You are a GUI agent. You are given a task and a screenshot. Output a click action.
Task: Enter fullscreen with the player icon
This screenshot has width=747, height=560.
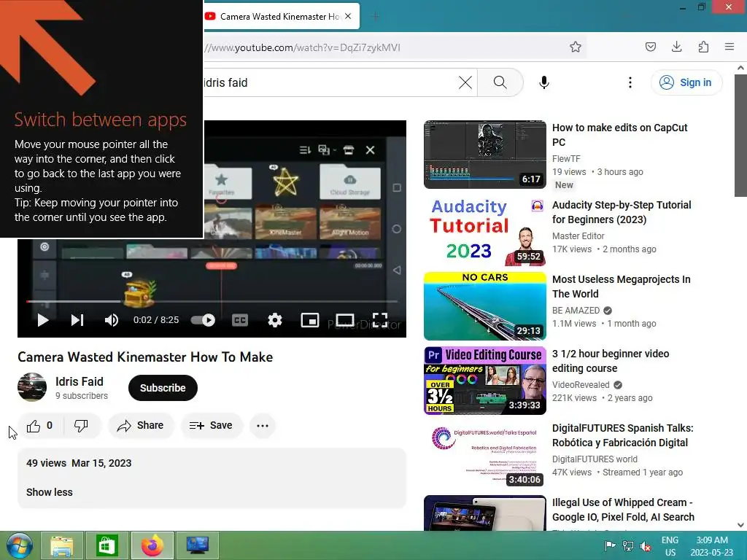pyautogui.click(x=379, y=320)
